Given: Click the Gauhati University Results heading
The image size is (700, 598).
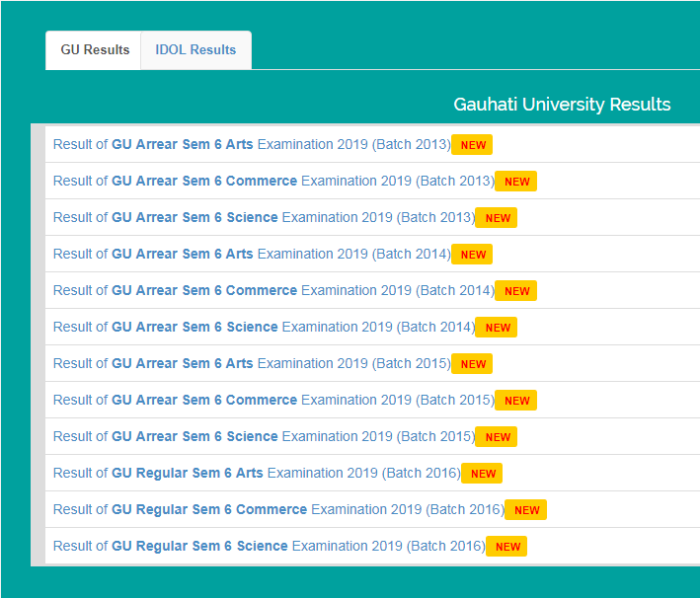Looking at the screenshot, I should click(562, 105).
